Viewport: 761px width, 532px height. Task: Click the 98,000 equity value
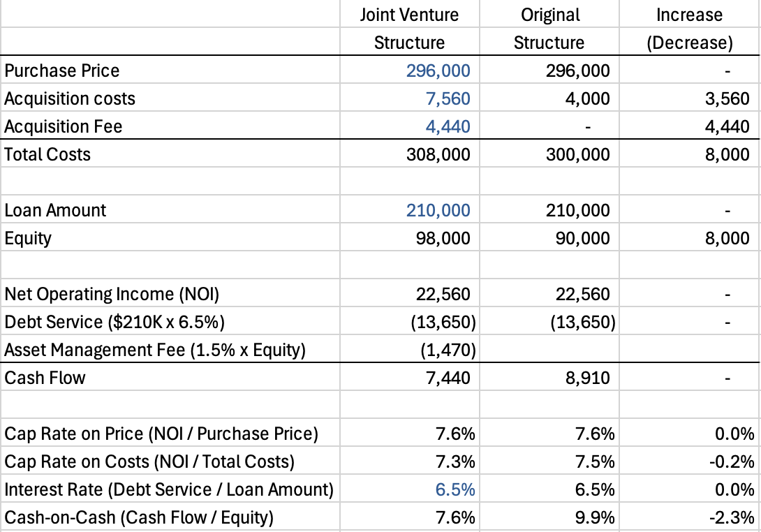pos(443,238)
